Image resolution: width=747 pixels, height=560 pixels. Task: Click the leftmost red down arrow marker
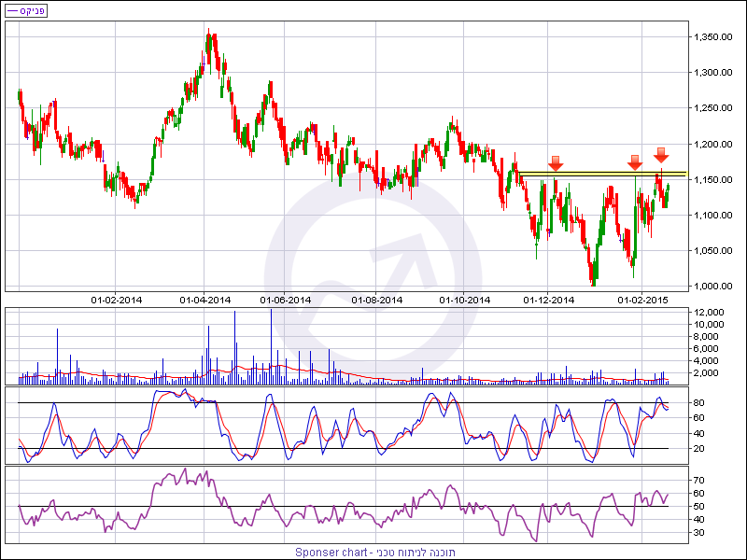click(x=556, y=163)
